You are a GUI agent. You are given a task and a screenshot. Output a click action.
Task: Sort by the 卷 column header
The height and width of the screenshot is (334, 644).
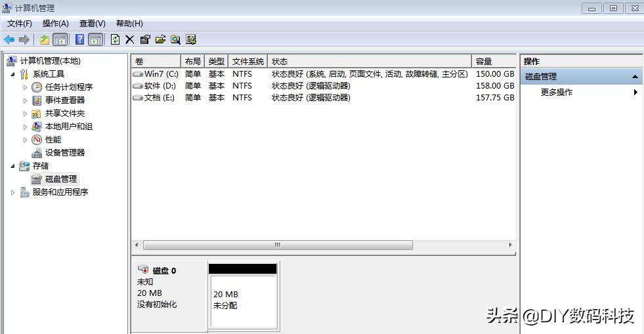click(x=156, y=61)
